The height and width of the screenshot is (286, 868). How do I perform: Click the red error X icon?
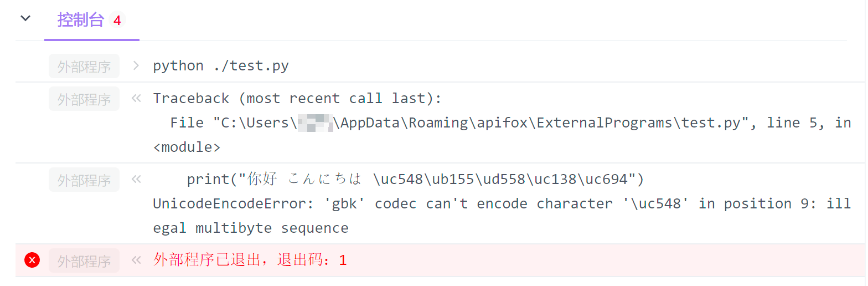(32, 260)
